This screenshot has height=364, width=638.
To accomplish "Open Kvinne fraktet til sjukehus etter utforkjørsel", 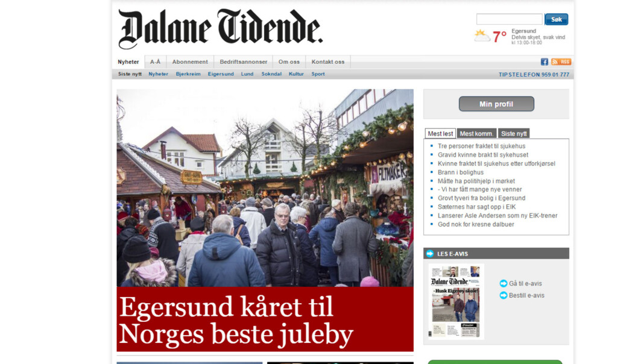I will point(496,163).
